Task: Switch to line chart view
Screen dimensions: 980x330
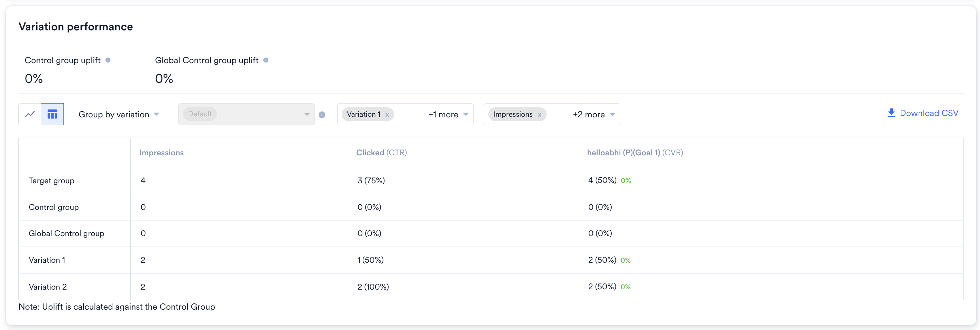Action: pos(30,114)
